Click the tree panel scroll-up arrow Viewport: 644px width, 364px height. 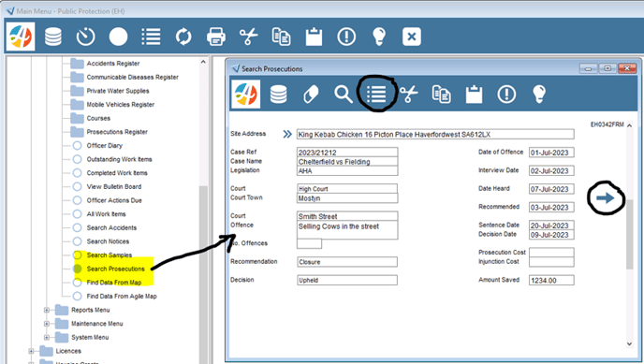(203, 62)
